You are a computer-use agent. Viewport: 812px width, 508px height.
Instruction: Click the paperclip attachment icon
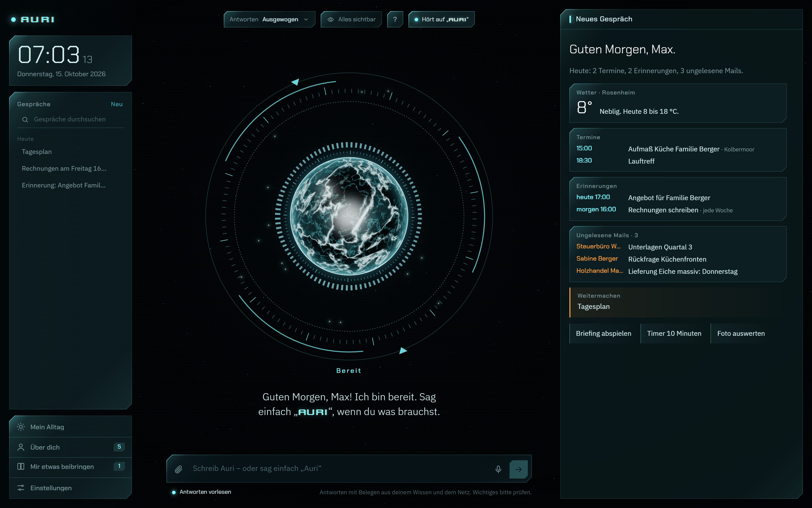[178, 469]
